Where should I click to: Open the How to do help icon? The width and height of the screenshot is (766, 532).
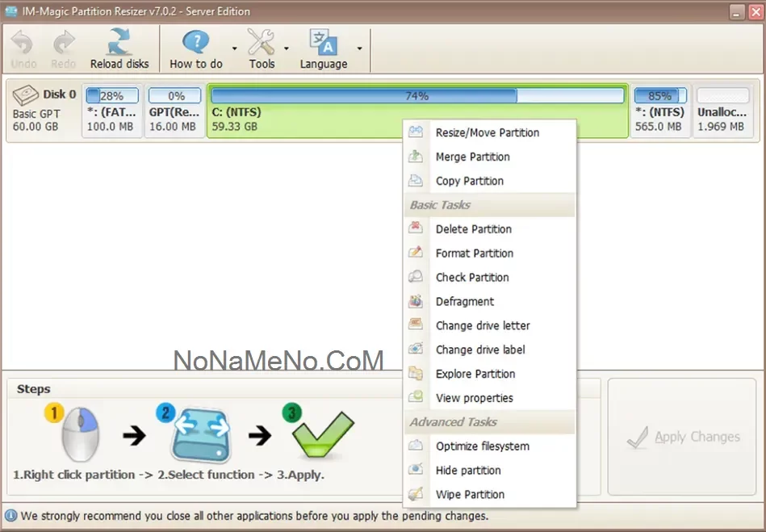[x=195, y=42]
